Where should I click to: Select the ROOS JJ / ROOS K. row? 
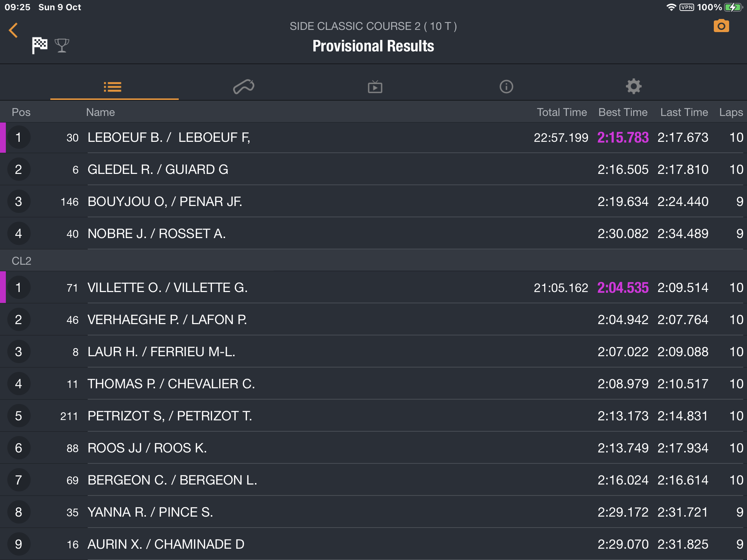tap(373, 448)
